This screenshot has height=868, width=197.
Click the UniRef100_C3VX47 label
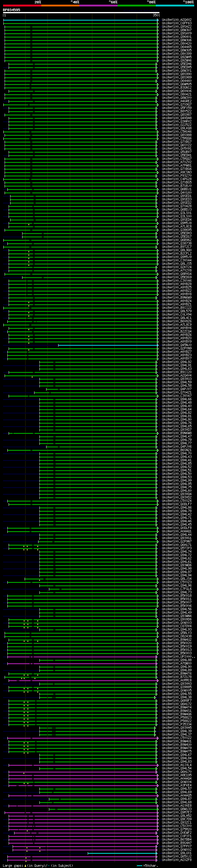click(x=176, y=396)
